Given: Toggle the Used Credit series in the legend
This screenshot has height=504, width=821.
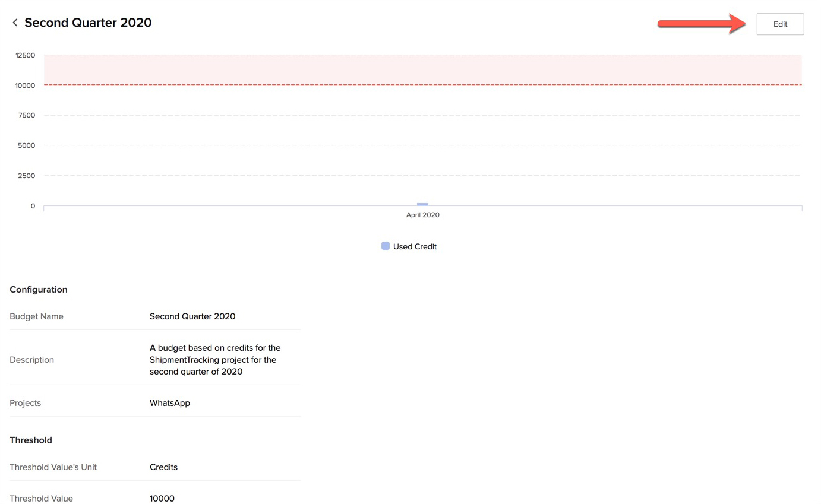Looking at the screenshot, I should (409, 246).
